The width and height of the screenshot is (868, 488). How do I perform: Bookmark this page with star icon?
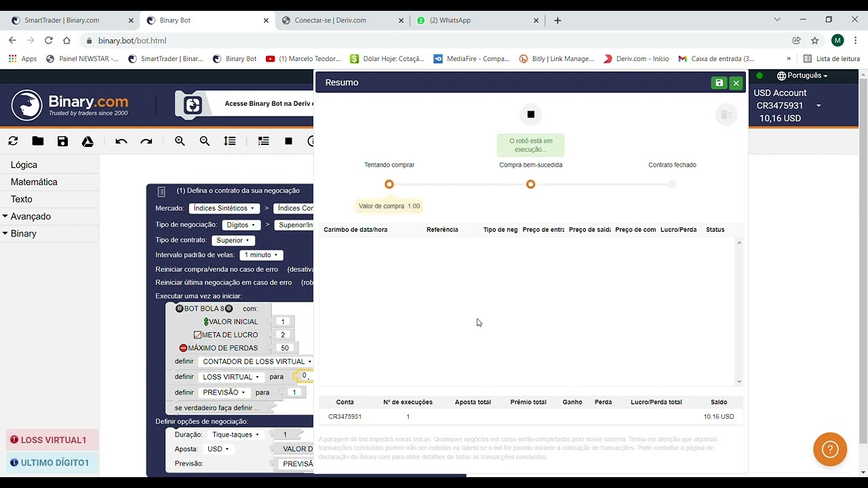[814, 41]
